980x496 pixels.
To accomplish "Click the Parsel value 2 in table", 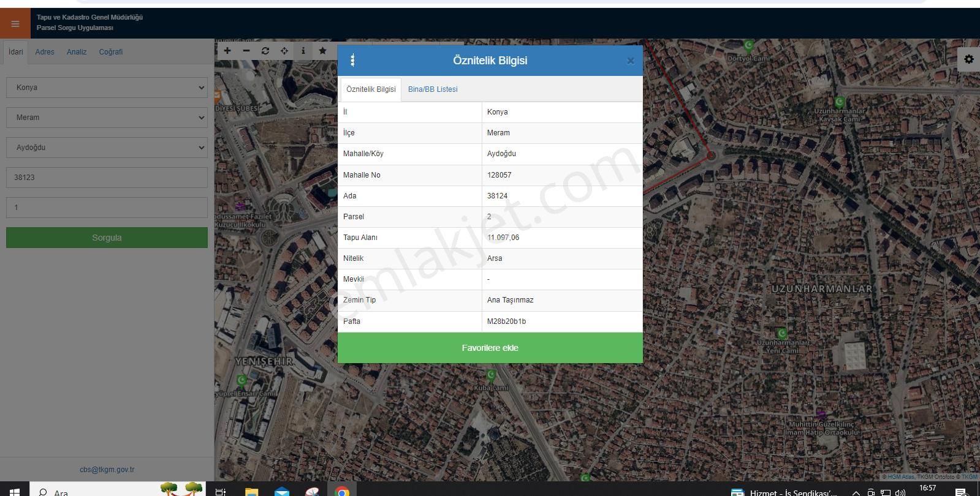I will pyautogui.click(x=489, y=217).
